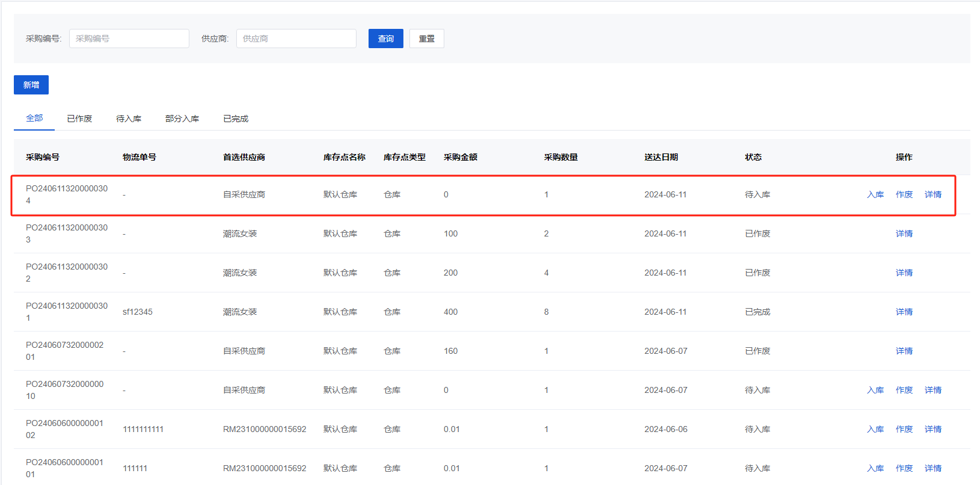Click 入库 for order PO2406073200000010

pos(875,390)
